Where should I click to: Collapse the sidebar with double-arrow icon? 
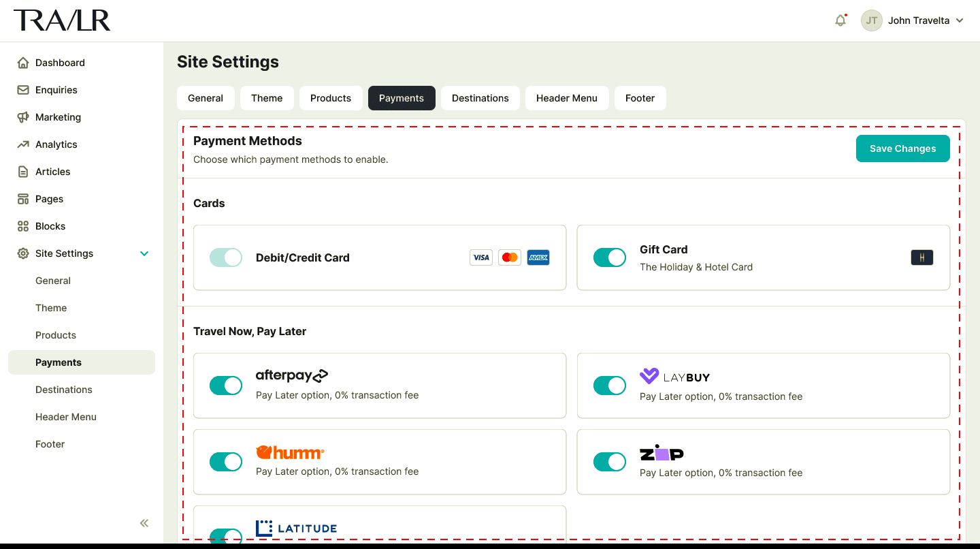pos(144,523)
